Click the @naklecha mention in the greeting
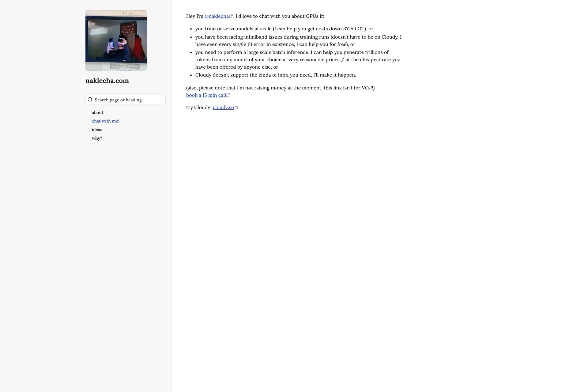The width and height of the screenshot is (588, 392). (217, 16)
